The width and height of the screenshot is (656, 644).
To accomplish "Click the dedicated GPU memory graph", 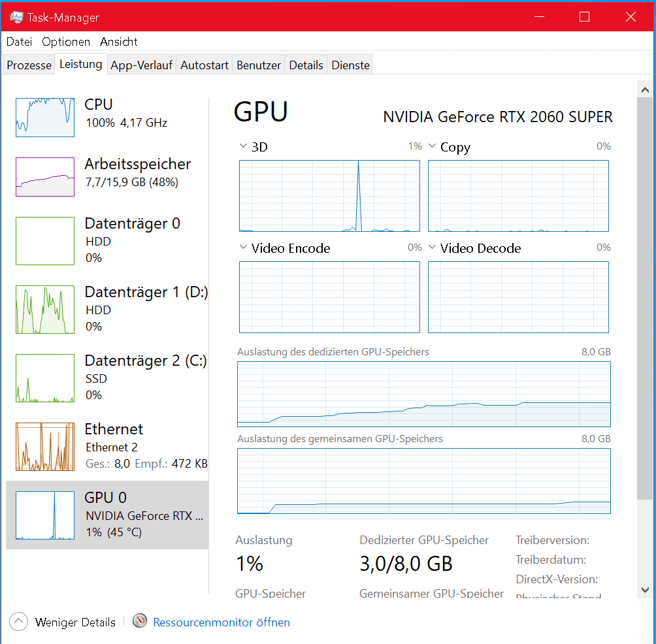I will coord(424,394).
